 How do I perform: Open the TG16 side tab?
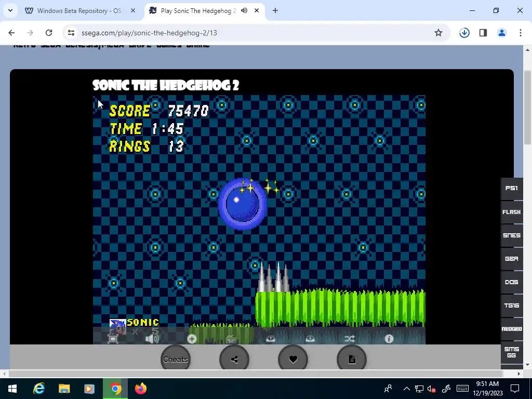pos(512,305)
